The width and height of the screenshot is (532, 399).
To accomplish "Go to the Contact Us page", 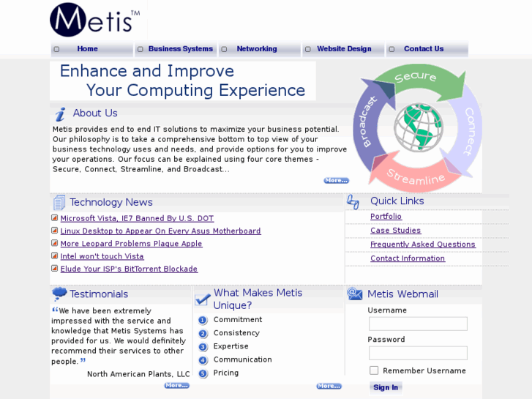I will 424,49.
